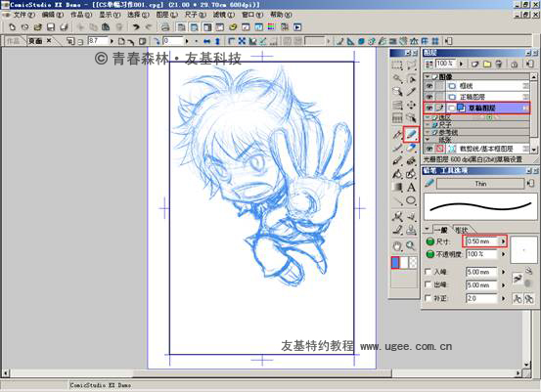Select the ellipse shape tool
541x392 pixels.
coord(411,200)
